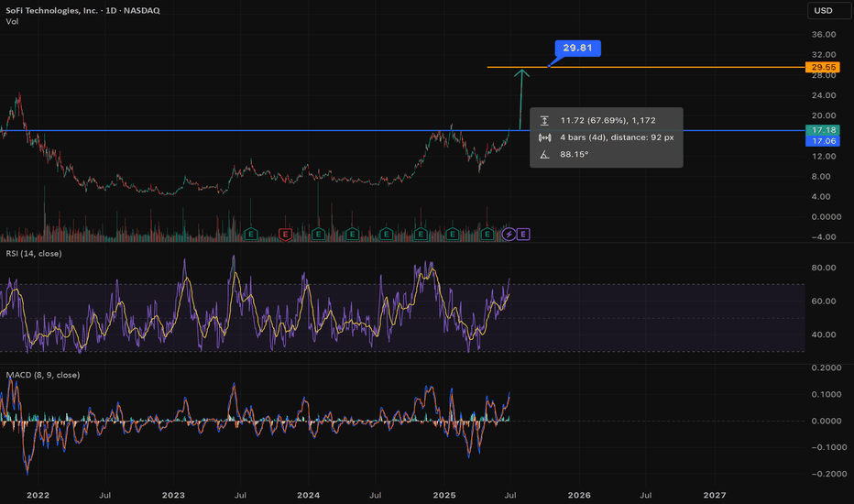This screenshot has width=854, height=504.
Task: Click the 80.00 RSI scale value
Action: click(x=824, y=268)
